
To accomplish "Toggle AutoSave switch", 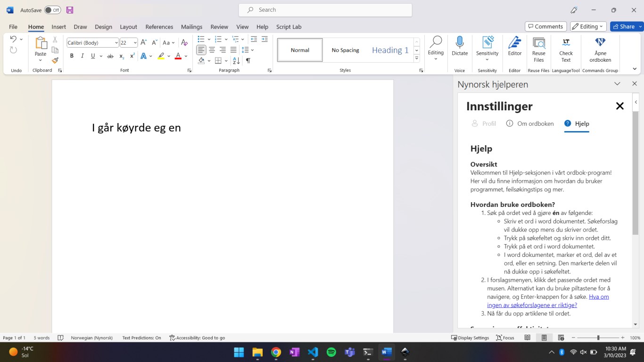I will 52,10.
